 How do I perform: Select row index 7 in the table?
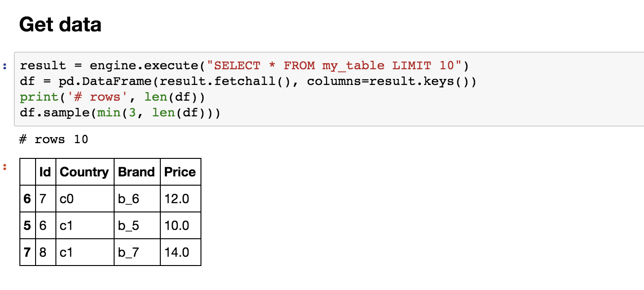(x=28, y=252)
